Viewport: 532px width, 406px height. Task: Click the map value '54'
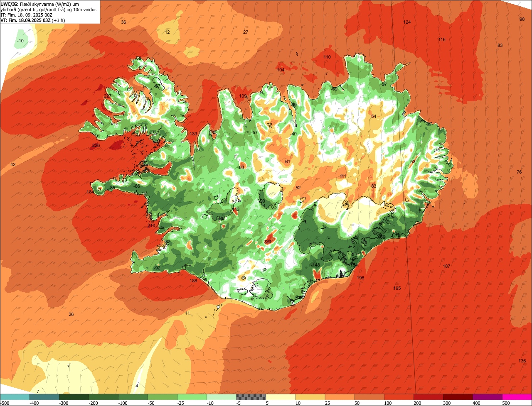[374, 116]
